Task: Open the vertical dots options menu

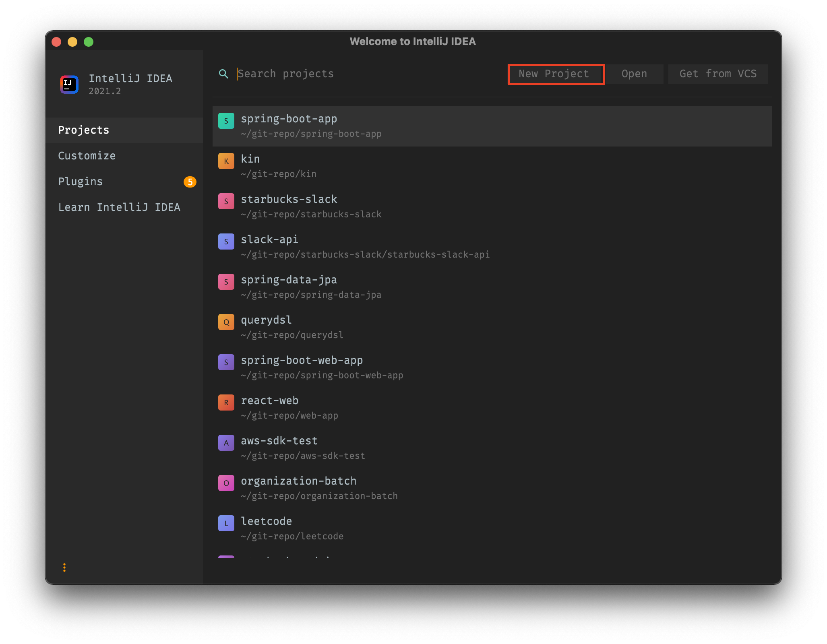Action: click(64, 568)
